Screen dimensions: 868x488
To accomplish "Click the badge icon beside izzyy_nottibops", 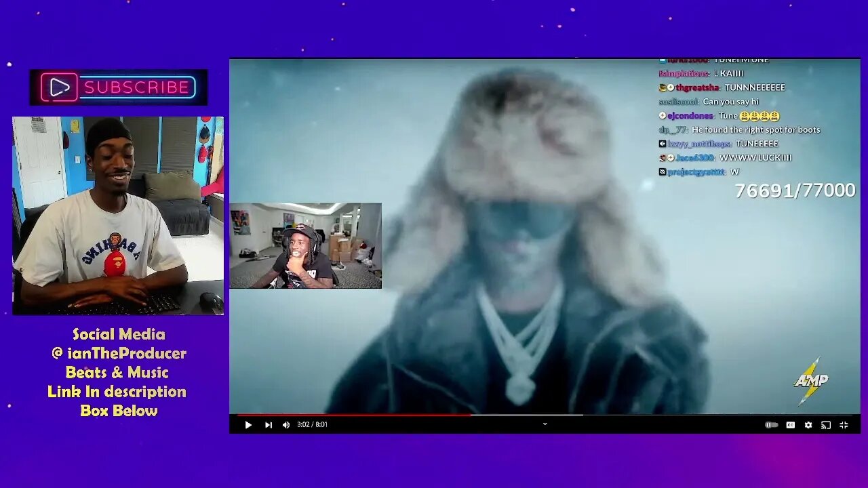I will (x=663, y=144).
